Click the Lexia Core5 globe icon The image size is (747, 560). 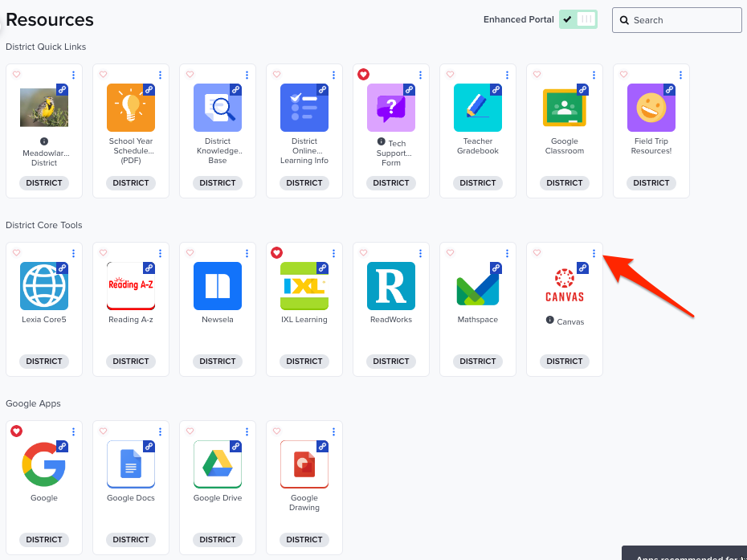click(44, 286)
